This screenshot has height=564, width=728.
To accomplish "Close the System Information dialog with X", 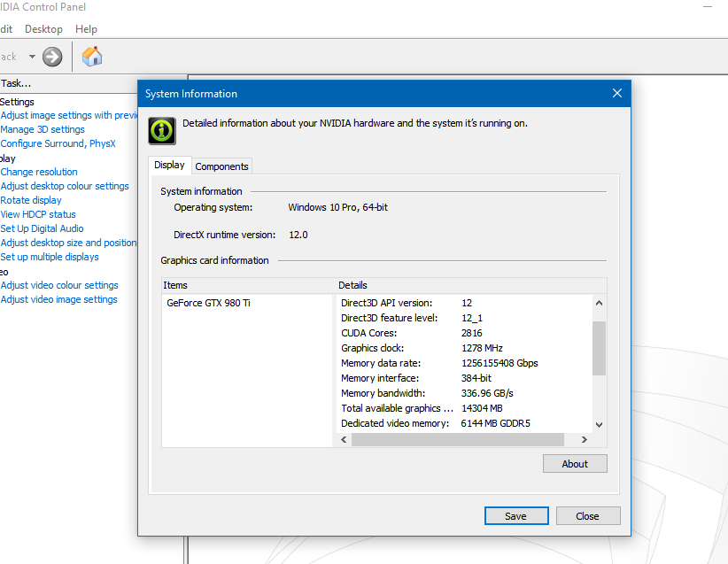I will tap(617, 93).
